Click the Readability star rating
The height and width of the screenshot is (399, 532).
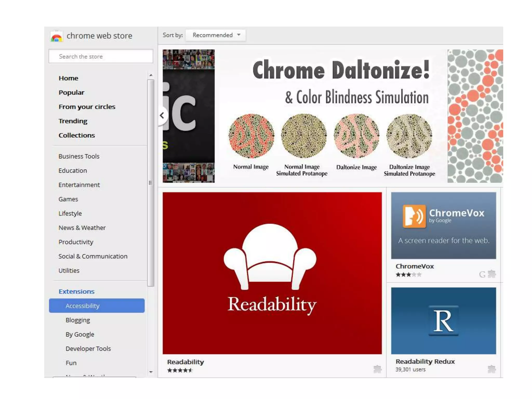(180, 370)
